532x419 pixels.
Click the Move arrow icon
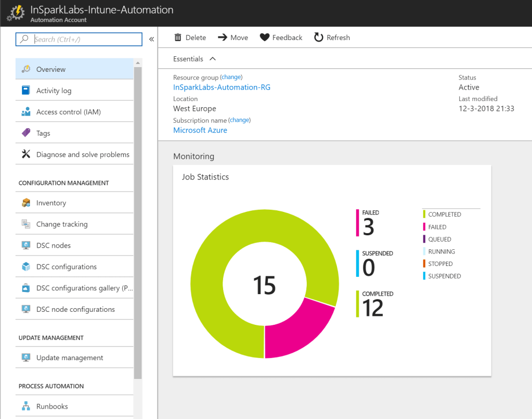pos(223,37)
